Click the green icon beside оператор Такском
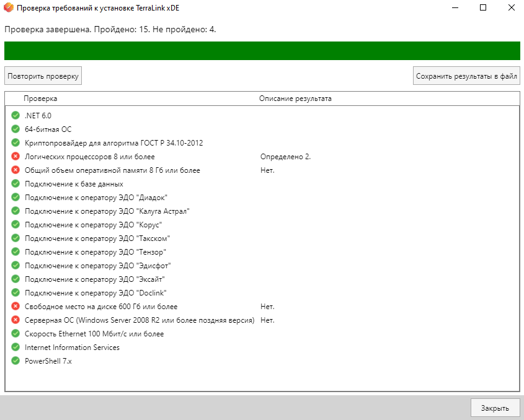 point(16,238)
